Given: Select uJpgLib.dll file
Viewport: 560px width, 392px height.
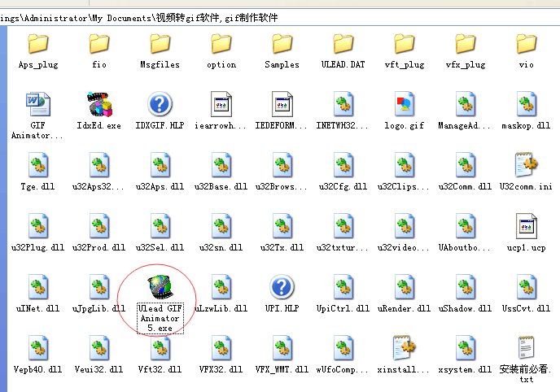Looking at the screenshot, I should coord(99,287).
